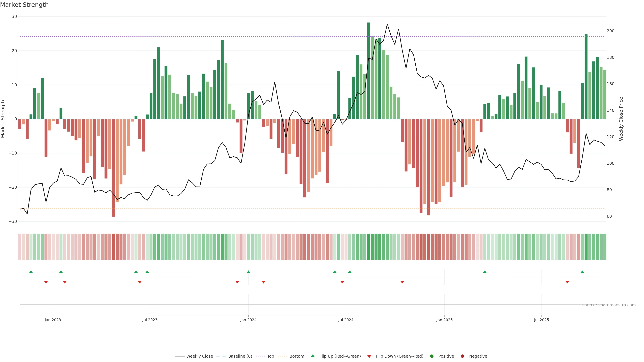Viewport: 644px width, 362px height.
Task: Click the dark red Negative legend dot
Action: click(x=462, y=356)
